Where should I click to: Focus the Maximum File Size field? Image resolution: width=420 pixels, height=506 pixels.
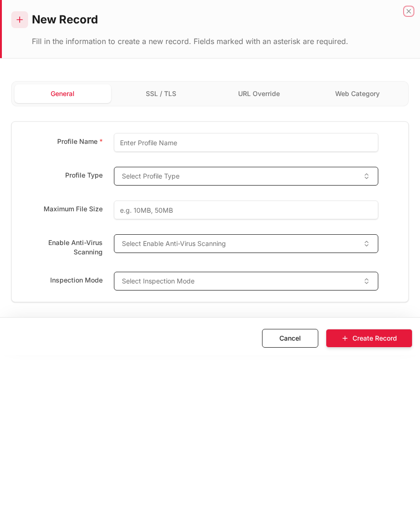pos(246,210)
